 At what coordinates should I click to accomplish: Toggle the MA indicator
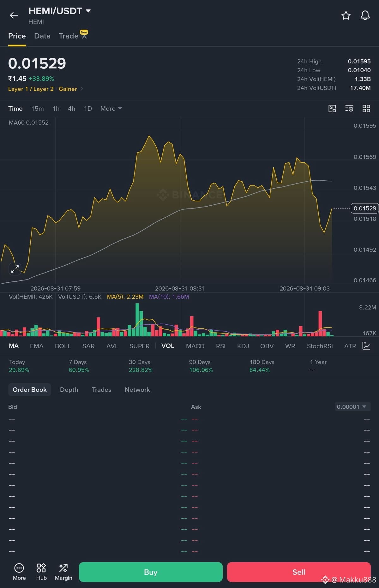click(14, 346)
